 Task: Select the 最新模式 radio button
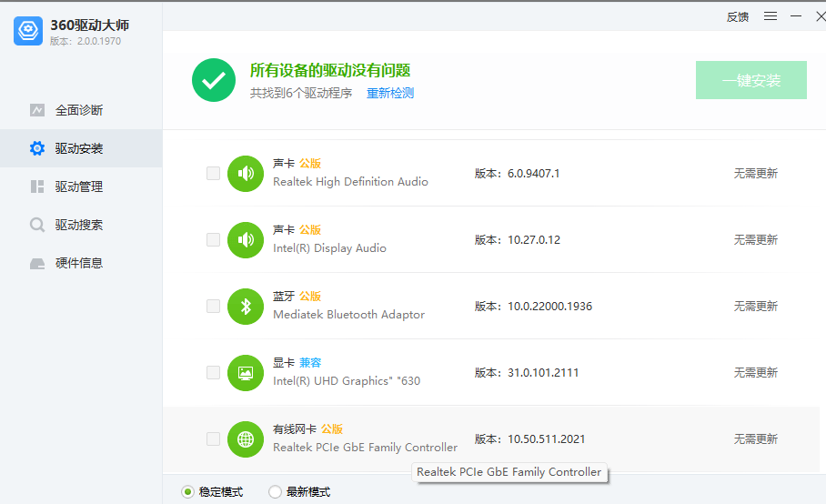tap(275, 492)
